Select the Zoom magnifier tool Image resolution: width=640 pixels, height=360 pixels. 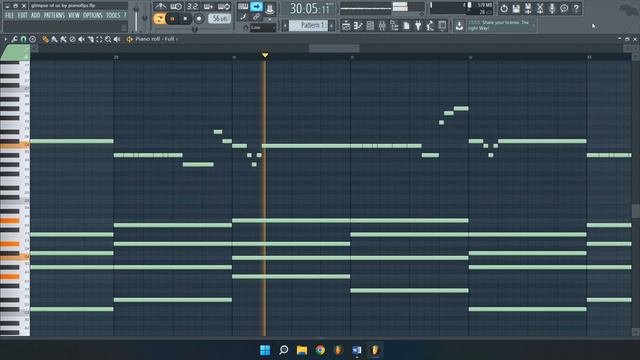click(108, 39)
